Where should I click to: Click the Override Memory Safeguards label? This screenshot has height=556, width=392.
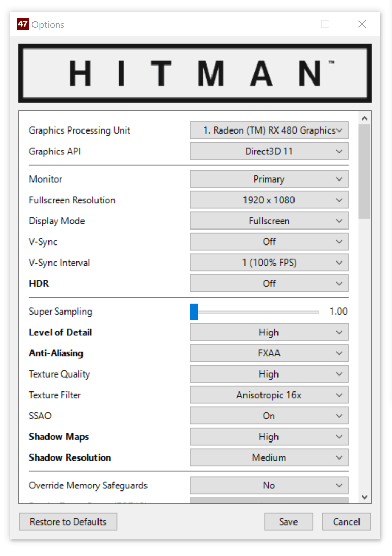88,485
